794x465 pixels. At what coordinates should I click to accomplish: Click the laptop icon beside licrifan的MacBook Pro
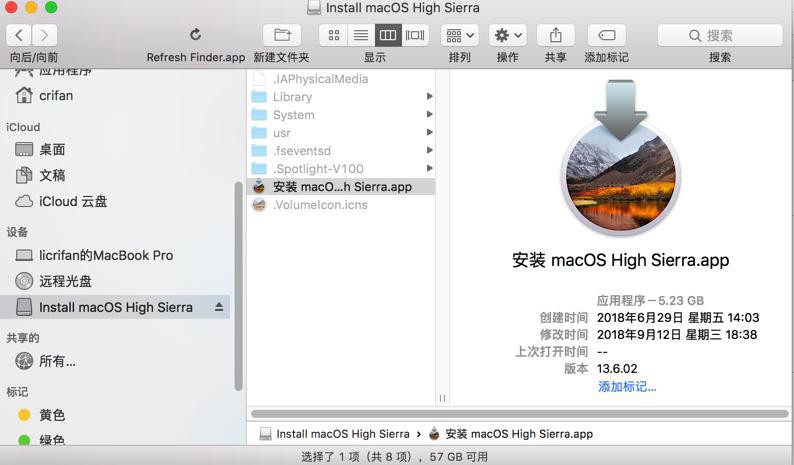pyautogui.click(x=24, y=255)
